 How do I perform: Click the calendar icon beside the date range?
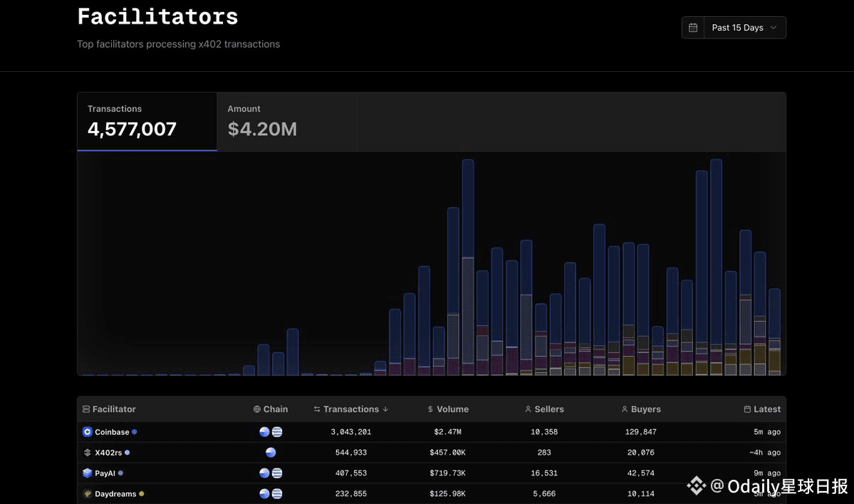693,28
